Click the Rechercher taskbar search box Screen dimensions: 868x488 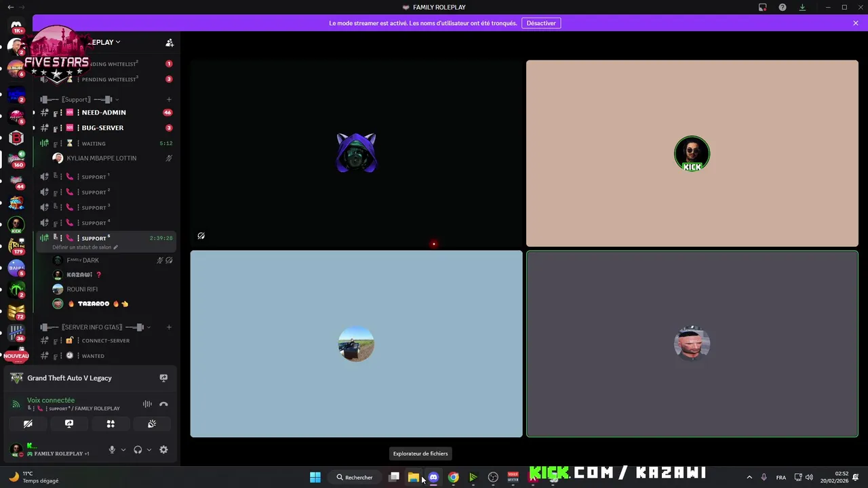[x=355, y=477]
